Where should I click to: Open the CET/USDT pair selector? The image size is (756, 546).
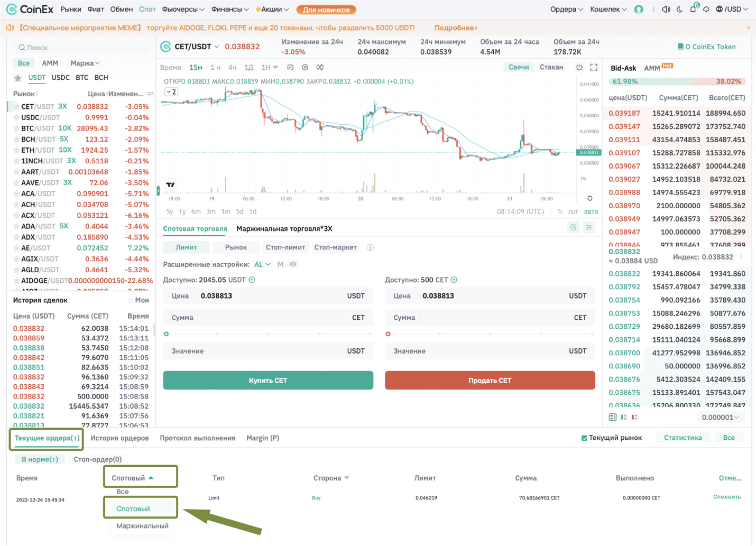click(197, 47)
